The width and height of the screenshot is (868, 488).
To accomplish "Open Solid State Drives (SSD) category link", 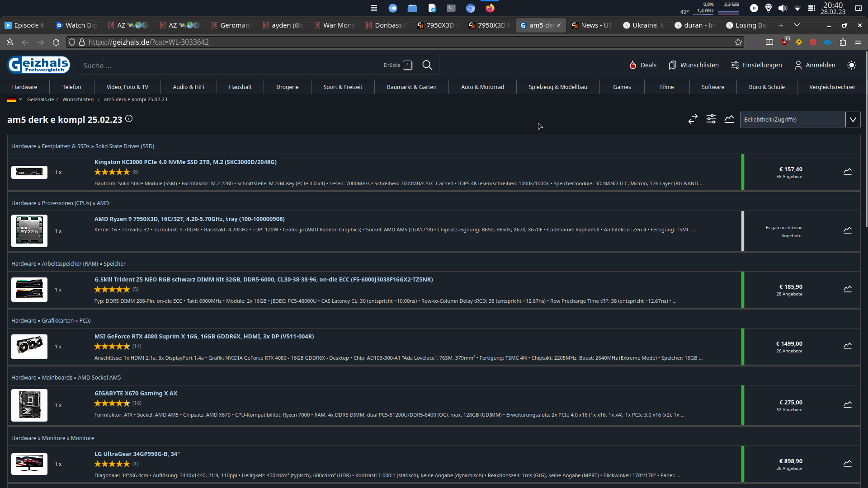I will (x=125, y=146).
